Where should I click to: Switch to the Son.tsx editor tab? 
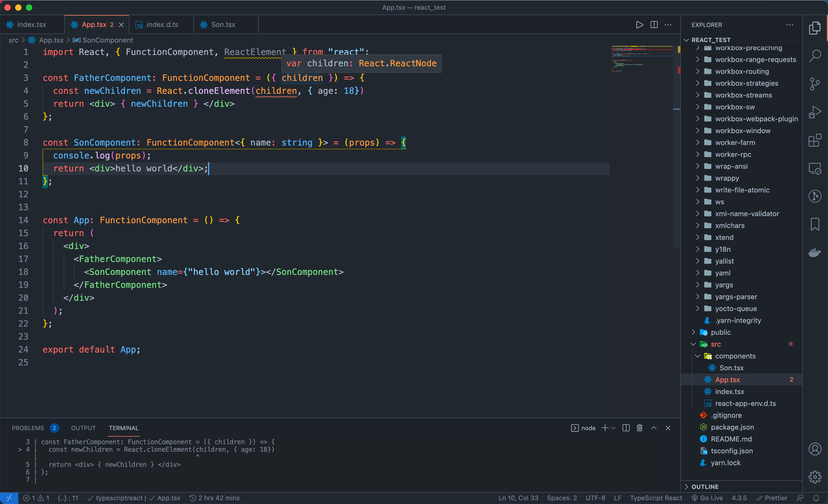coord(223,25)
